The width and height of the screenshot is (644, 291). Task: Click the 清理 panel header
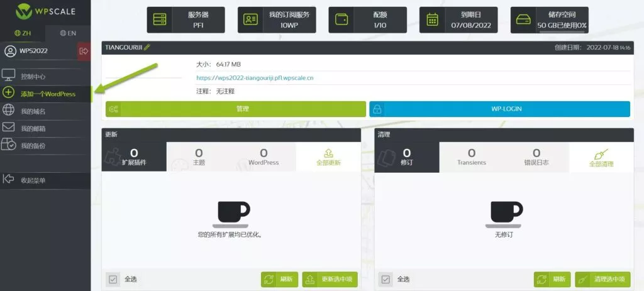(x=504, y=135)
